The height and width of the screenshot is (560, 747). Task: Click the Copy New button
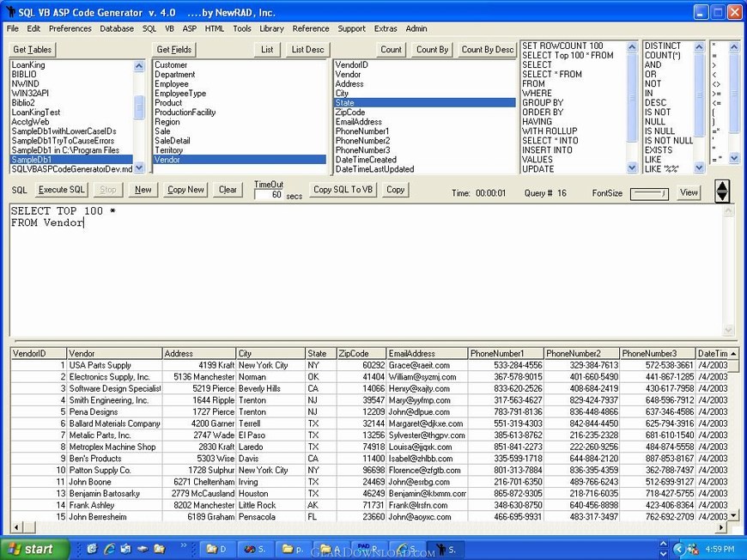pos(185,190)
